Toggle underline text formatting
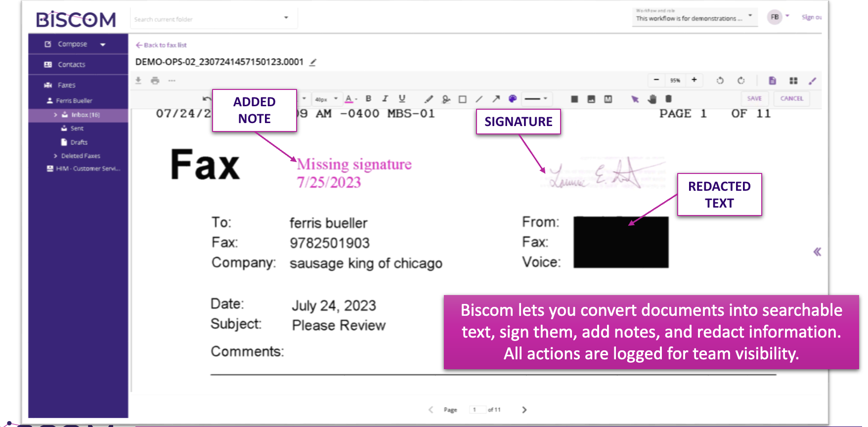This screenshot has width=868, height=427. tap(402, 99)
